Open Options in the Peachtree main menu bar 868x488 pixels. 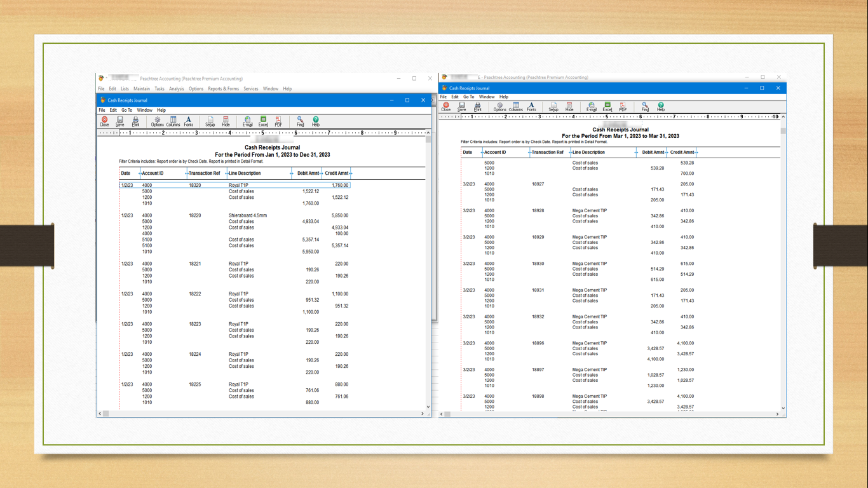[196, 89]
